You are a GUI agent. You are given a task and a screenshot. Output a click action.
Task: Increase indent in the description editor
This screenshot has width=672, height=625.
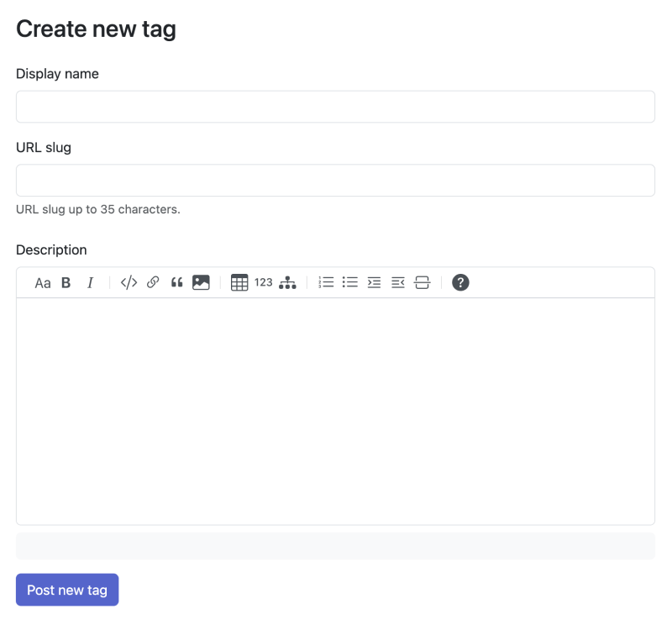[375, 283]
